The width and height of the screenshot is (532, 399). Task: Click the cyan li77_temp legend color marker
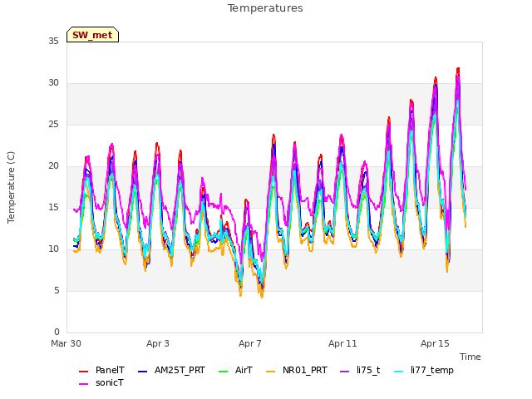coord(399,372)
